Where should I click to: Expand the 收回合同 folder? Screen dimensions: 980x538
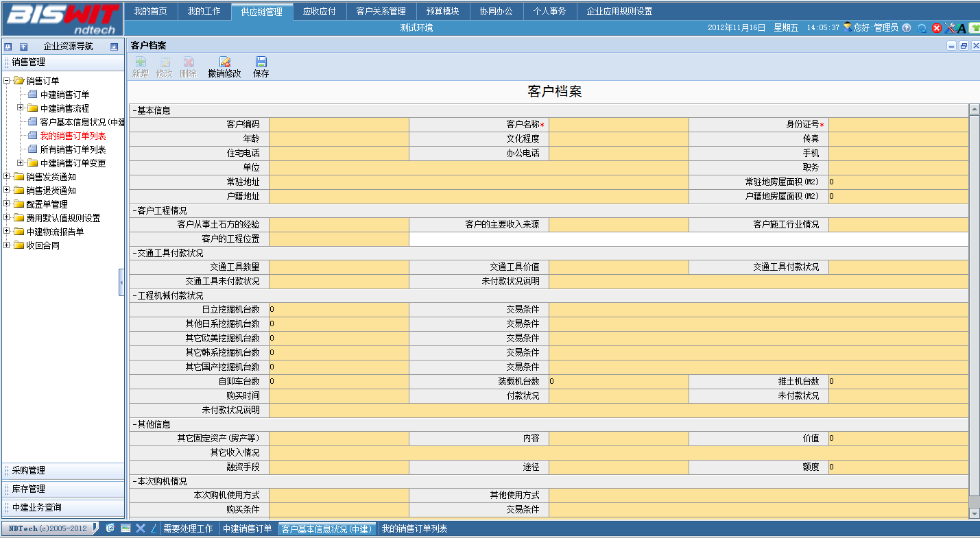tap(7, 245)
